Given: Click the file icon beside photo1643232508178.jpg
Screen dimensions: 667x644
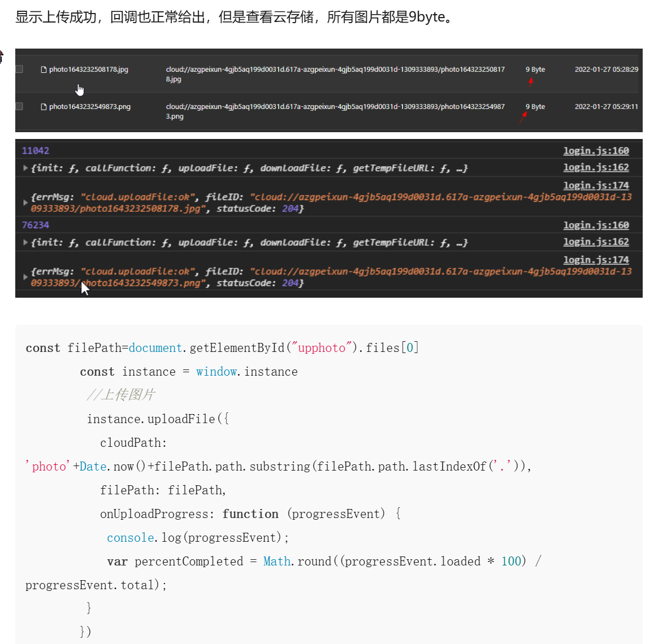Looking at the screenshot, I should coord(44,69).
